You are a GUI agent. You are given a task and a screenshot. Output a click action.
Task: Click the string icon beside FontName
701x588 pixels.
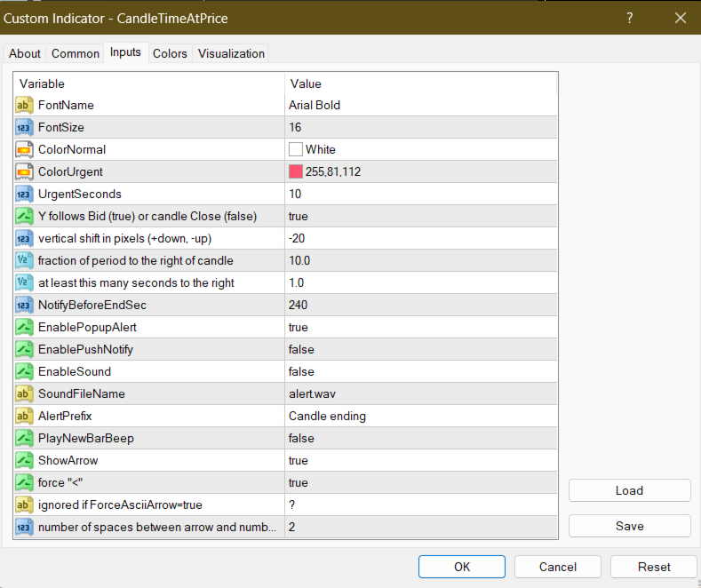click(x=25, y=105)
